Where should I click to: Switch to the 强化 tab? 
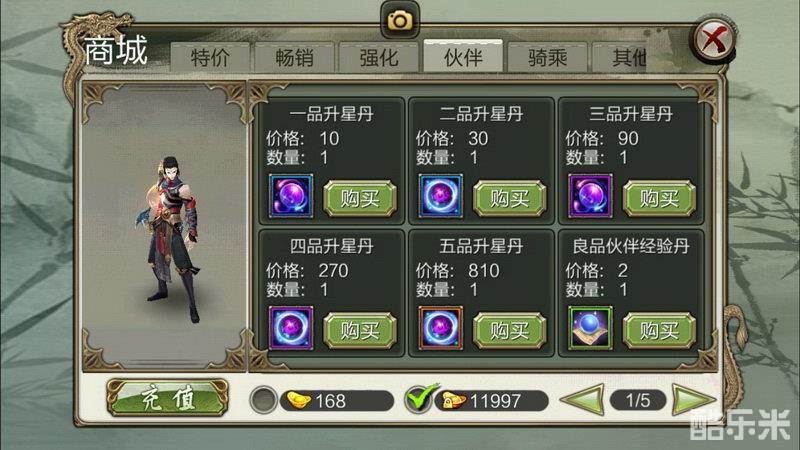[379, 57]
